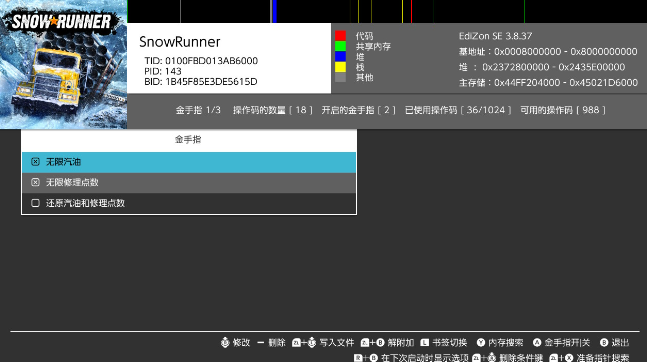The image size is (647, 362).
Task: Click the R icon for 在下次启动时显示选项
Action: click(x=358, y=357)
